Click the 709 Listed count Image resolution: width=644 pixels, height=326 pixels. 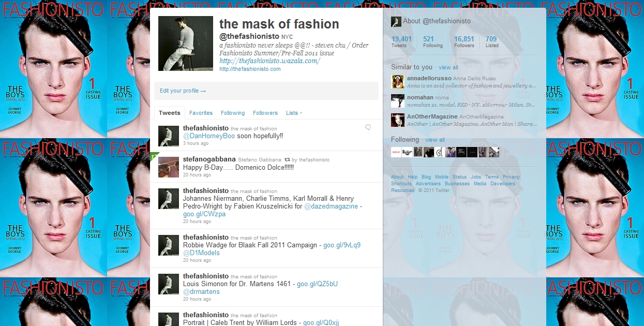[492, 41]
